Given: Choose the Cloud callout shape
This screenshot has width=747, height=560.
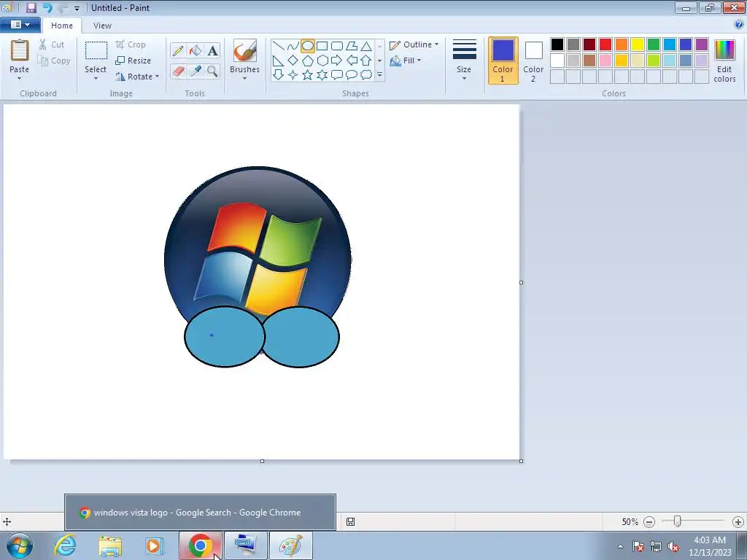Looking at the screenshot, I should point(366,75).
